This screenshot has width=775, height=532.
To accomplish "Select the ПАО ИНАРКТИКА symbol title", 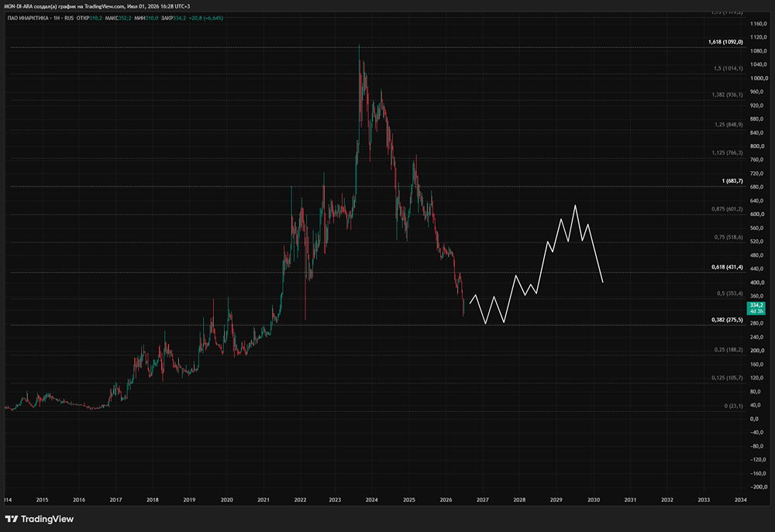I will 28,19.
